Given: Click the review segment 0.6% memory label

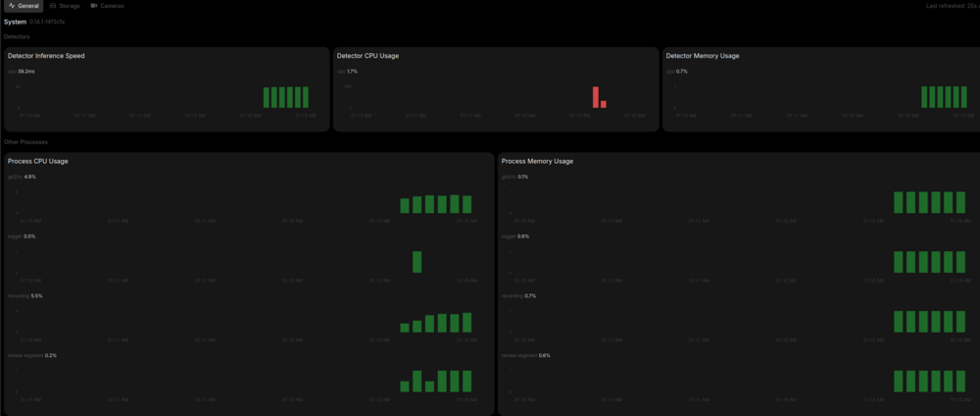Looking at the screenshot, I should [526, 355].
